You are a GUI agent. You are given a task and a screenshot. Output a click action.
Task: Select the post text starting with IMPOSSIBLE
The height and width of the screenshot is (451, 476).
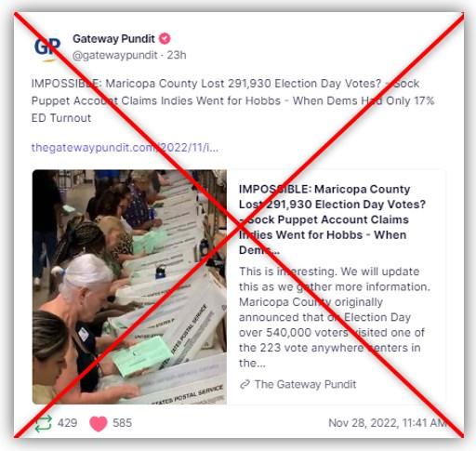click(x=232, y=100)
